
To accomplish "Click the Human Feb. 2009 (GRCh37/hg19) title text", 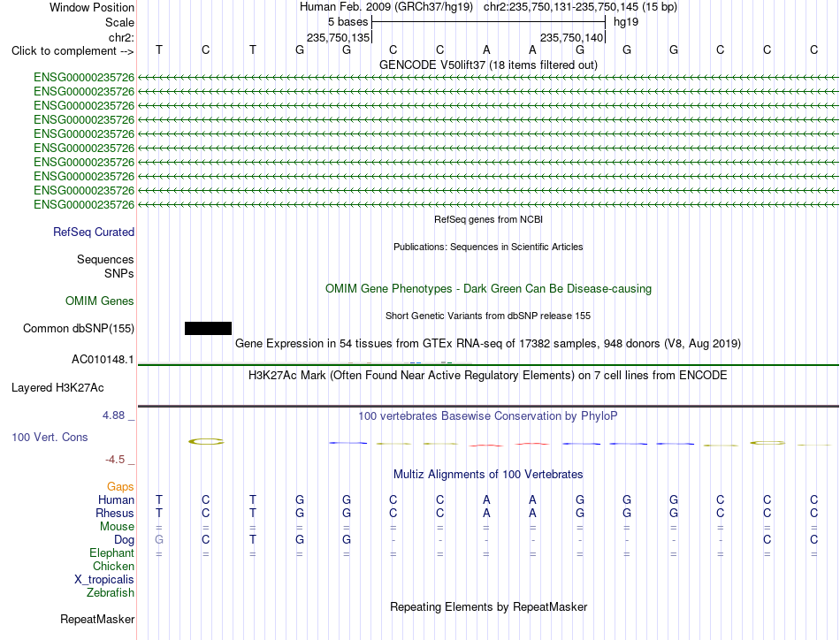I will 386,7.
